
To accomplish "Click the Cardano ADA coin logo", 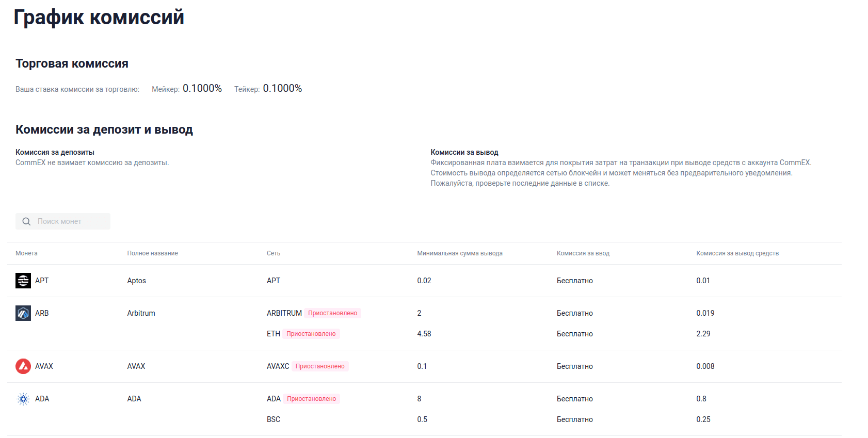I will [23, 399].
